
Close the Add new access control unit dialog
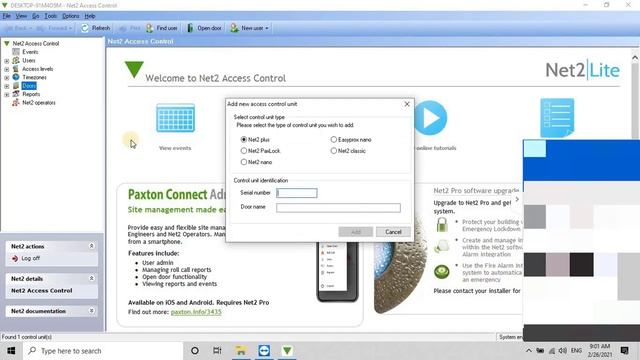pyautogui.click(x=407, y=104)
